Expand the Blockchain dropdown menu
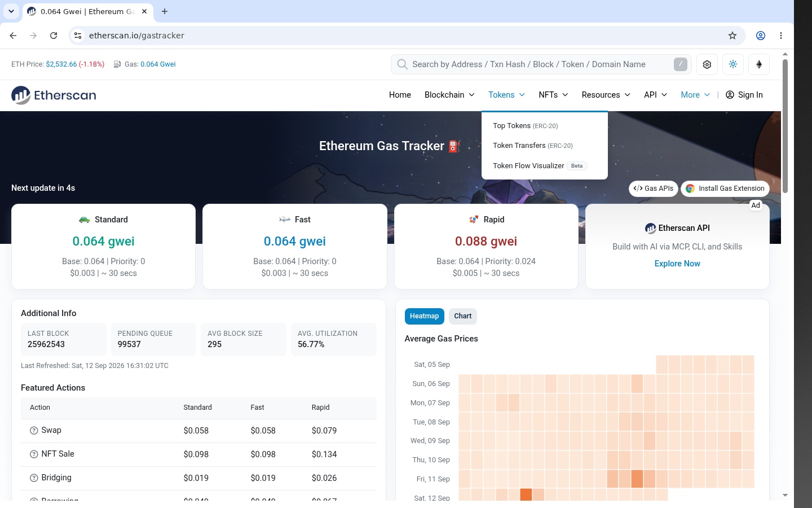 coord(449,95)
